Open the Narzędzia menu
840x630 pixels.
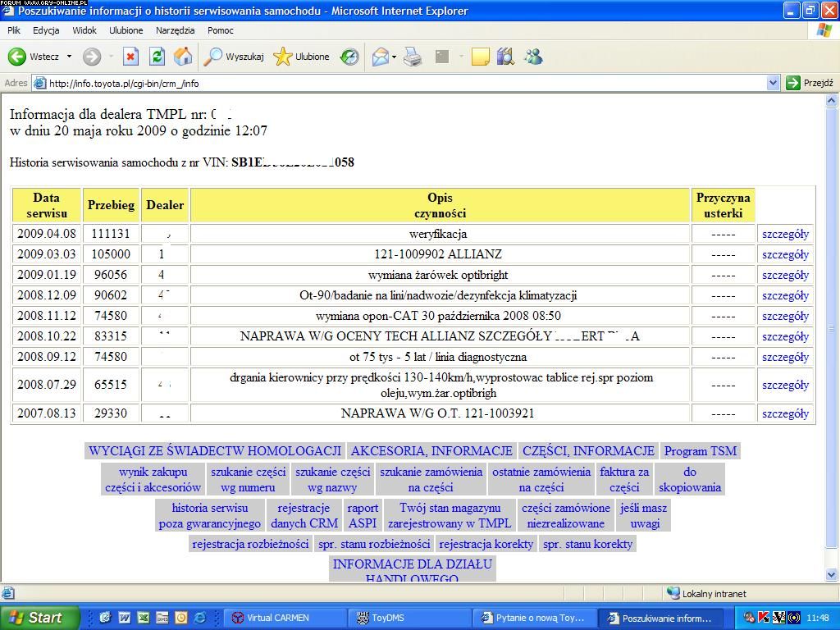(x=176, y=30)
